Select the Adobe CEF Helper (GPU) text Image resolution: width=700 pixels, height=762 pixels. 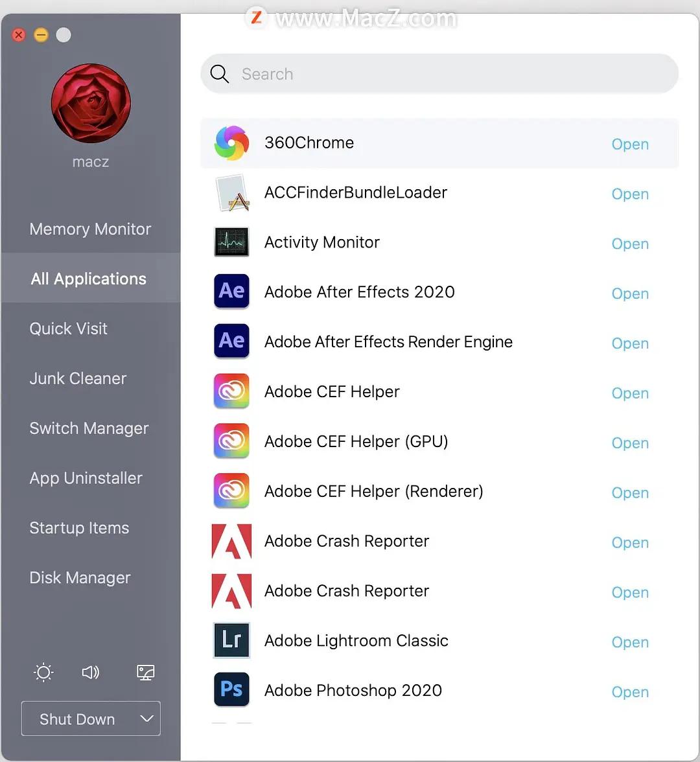(356, 441)
